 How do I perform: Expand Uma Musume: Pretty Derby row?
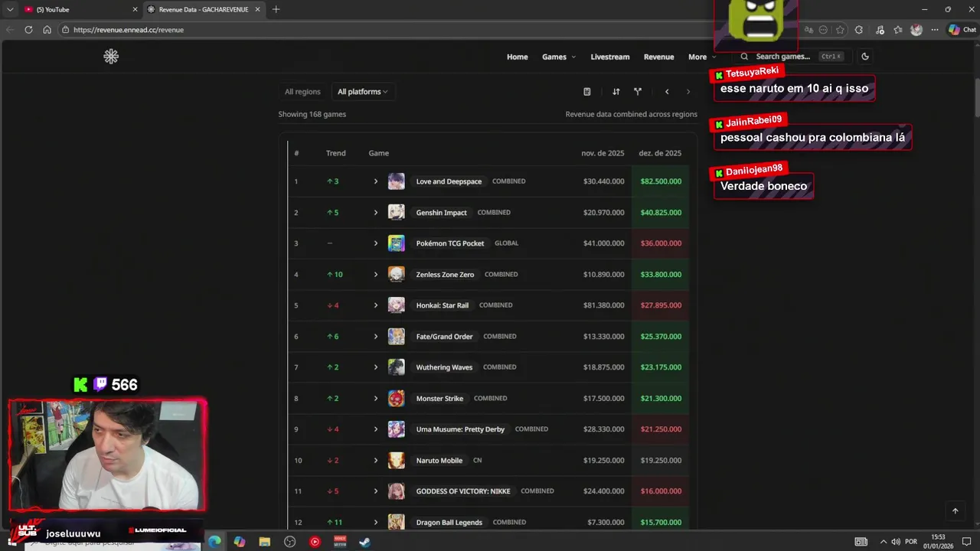376,429
